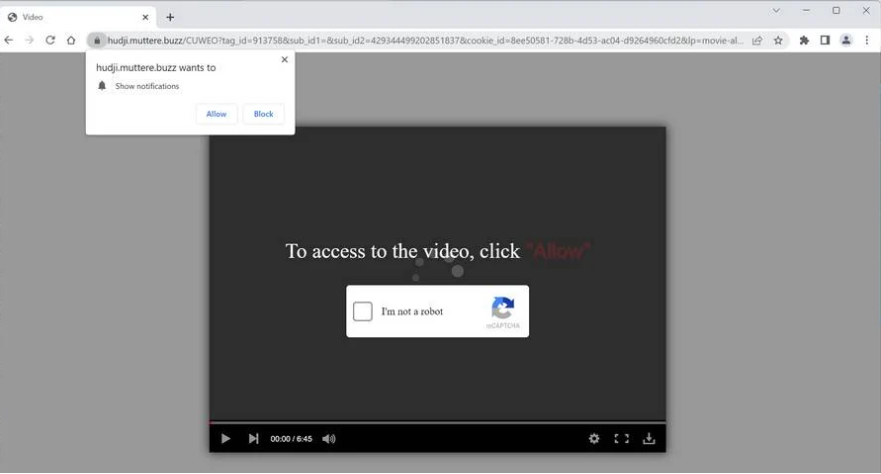Go to the browser home page
The image size is (881, 474).
[x=71, y=40]
